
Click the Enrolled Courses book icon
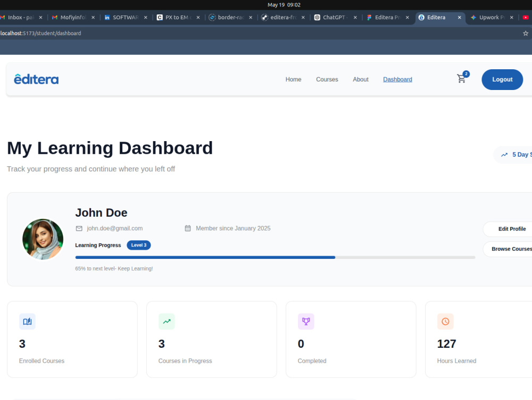27,321
